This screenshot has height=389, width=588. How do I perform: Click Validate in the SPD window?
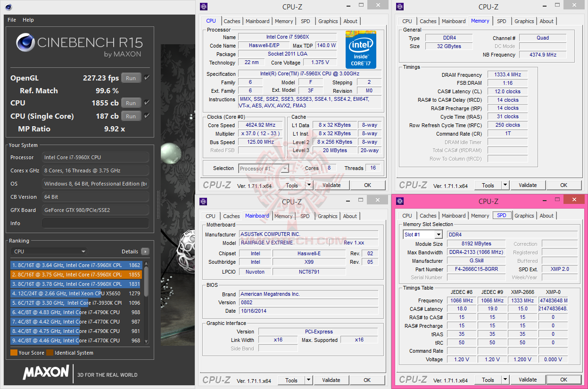[528, 380]
